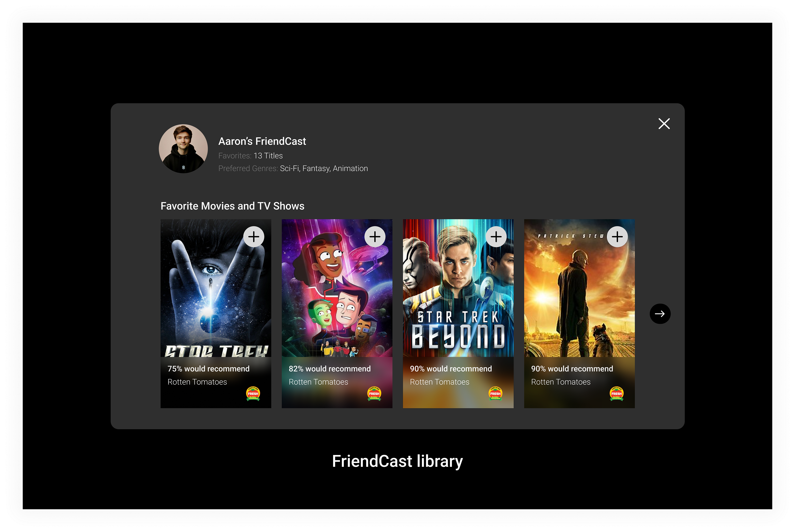The height and width of the screenshot is (532, 795).
Task: Open 75% would recommend rating text
Action: click(x=208, y=369)
